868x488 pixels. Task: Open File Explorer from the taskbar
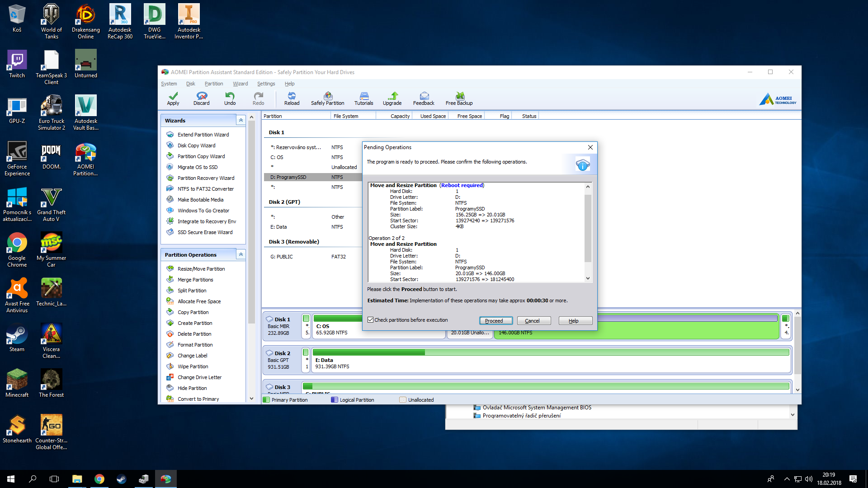coord(77,479)
